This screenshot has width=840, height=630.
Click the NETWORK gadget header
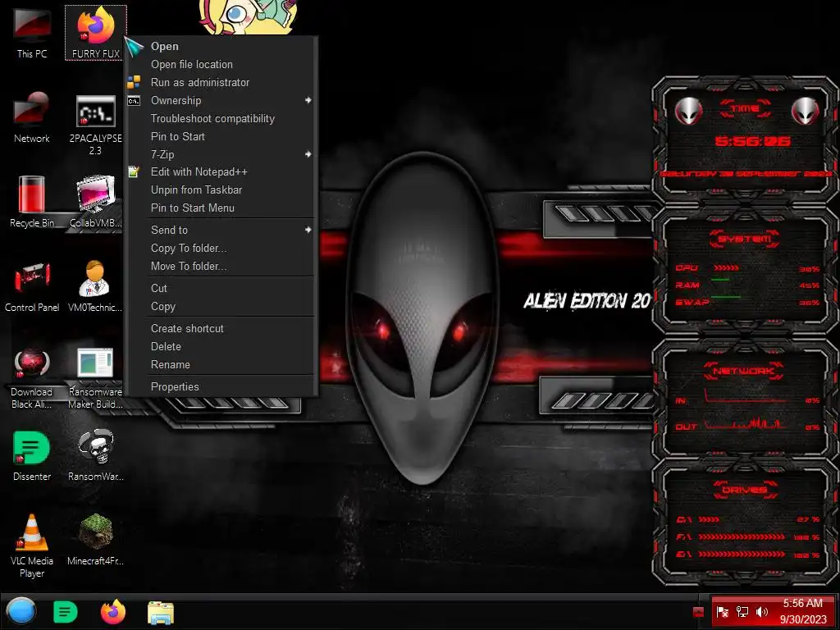click(x=745, y=371)
